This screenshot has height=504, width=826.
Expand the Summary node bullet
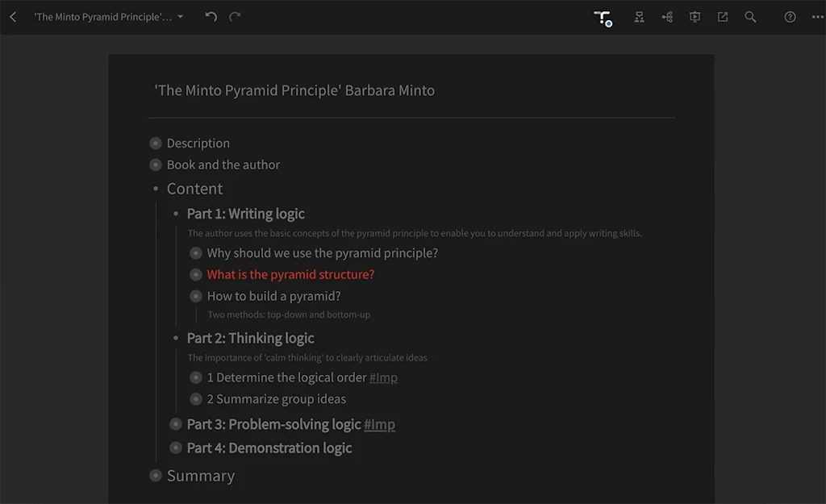click(x=156, y=476)
